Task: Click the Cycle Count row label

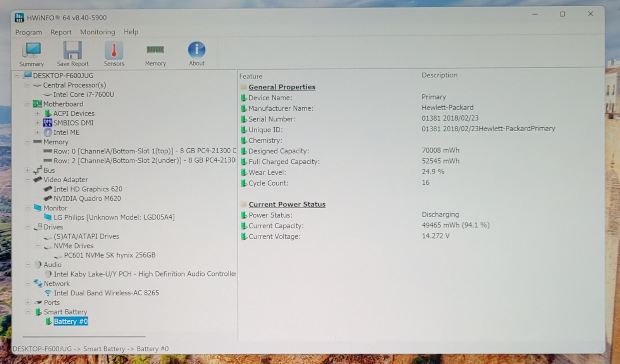Action: tap(268, 183)
